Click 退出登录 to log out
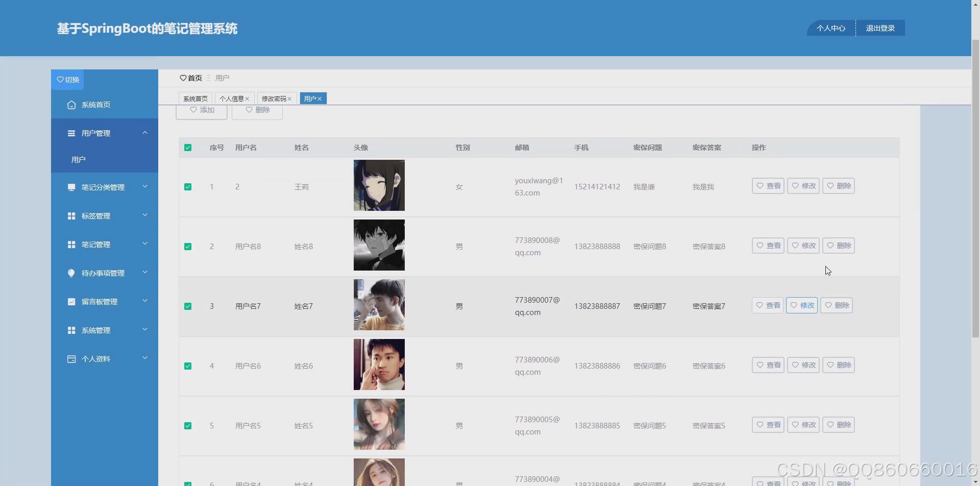 880,28
